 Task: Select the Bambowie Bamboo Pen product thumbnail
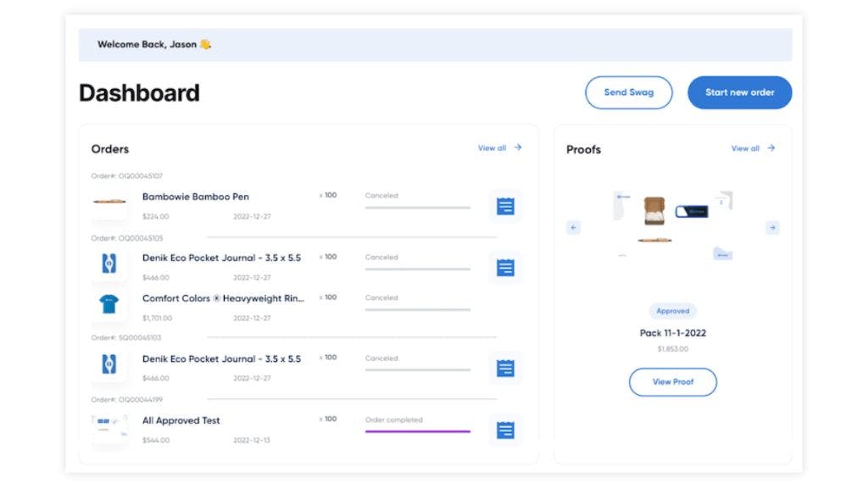(x=109, y=204)
